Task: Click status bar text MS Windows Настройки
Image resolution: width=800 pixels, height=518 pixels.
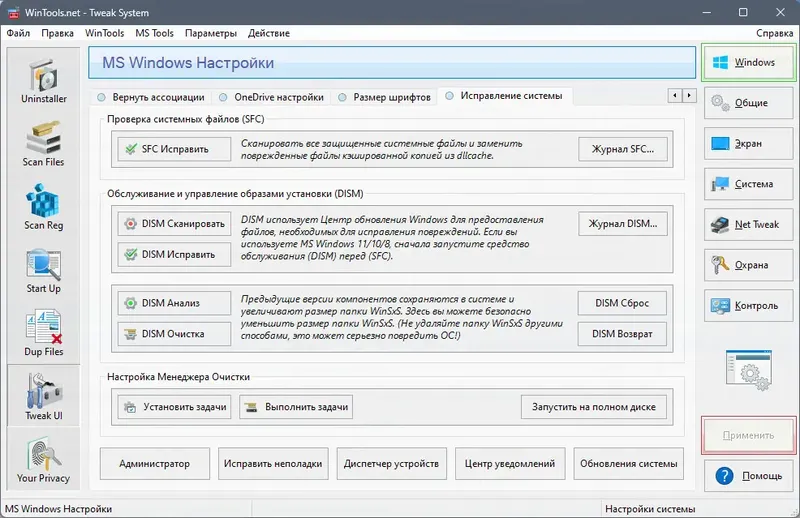Action: click(x=59, y=509)
